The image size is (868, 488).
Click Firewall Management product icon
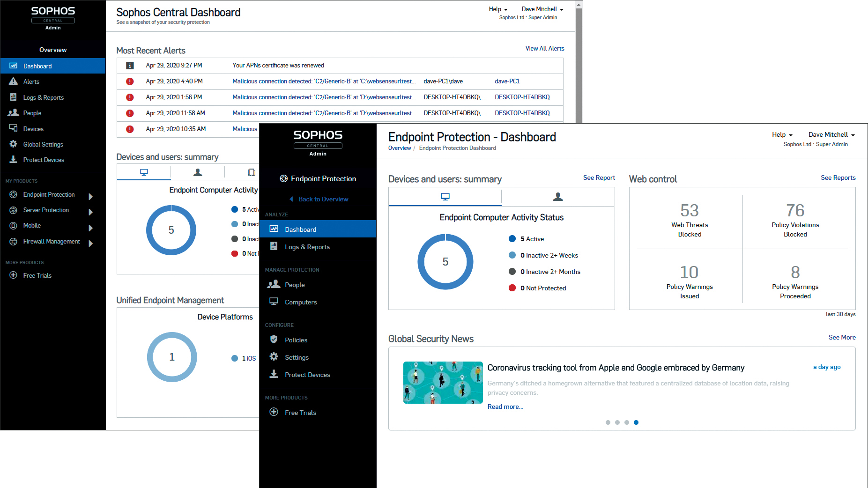(x=14, y=241)
